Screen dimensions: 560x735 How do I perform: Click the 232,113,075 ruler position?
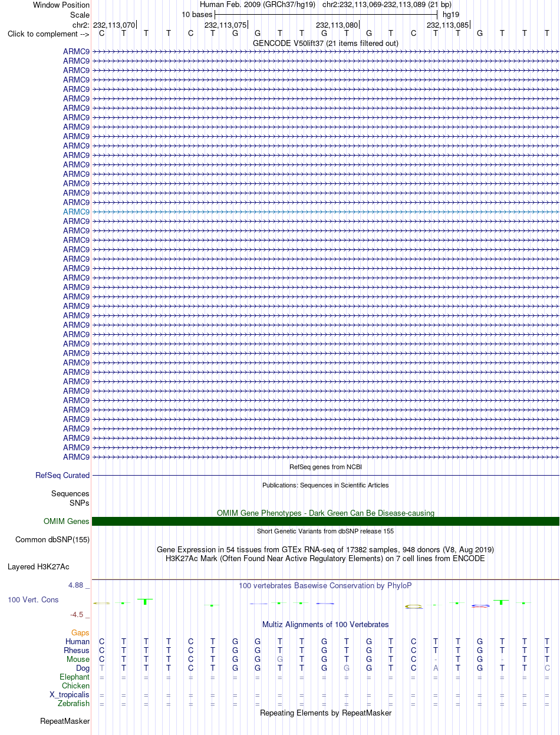(226, 25)
